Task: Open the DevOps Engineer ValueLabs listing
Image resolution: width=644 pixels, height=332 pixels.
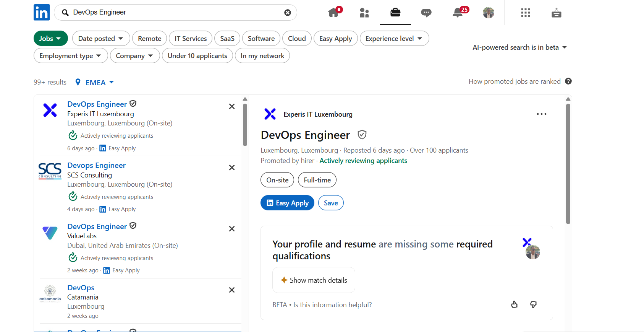Action: 97,226
